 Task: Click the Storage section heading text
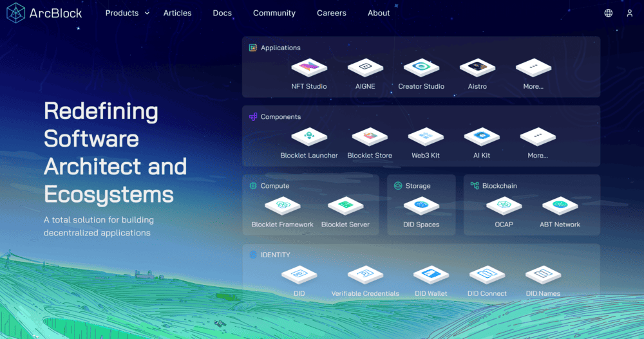(x=418, y=185)
